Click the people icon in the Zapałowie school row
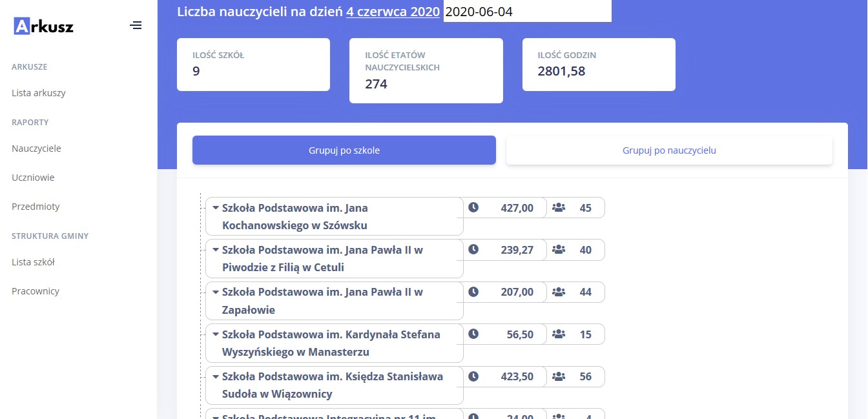This screenshot has height=419, width=868. click(559, 292)
